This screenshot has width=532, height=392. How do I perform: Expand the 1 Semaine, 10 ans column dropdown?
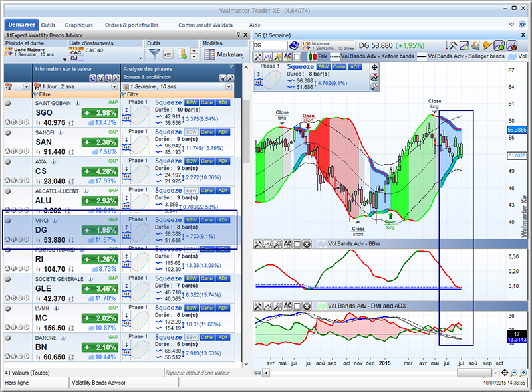(x=229, y=87)
